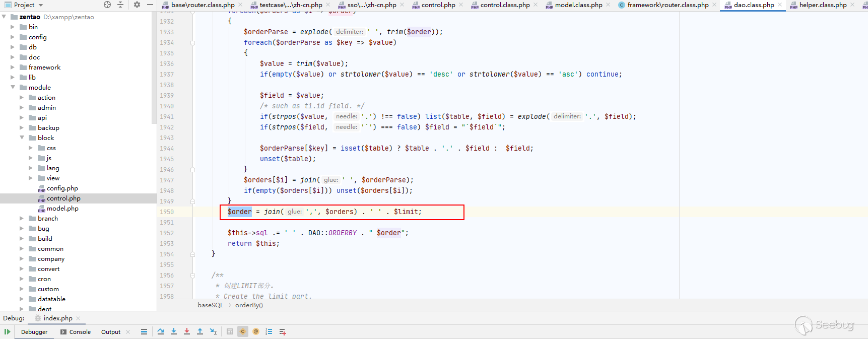Viewport: 868px width, 339px height.
Task: Click the Evaluate Expression calculator icon
Action: (x=230, y=331)
